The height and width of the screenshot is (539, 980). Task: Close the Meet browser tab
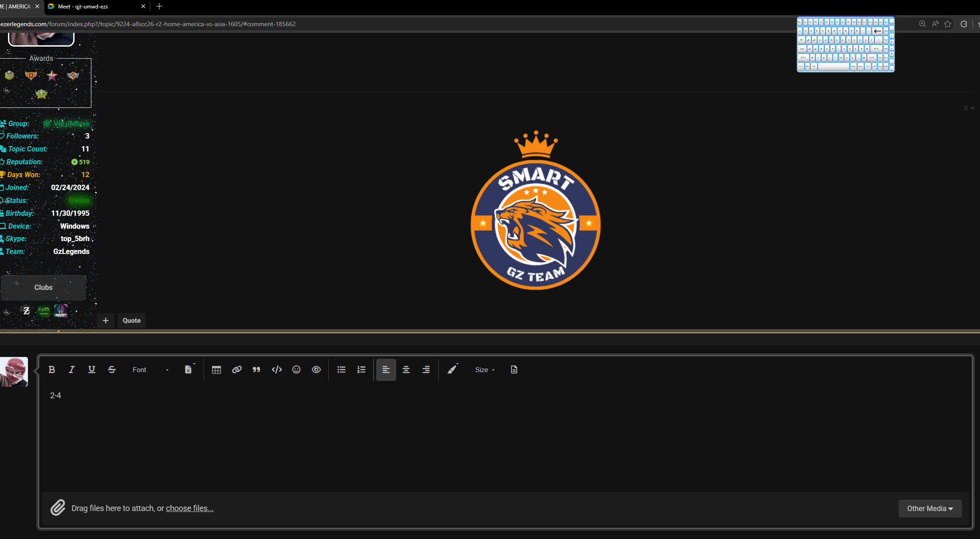tap(143, 6)
